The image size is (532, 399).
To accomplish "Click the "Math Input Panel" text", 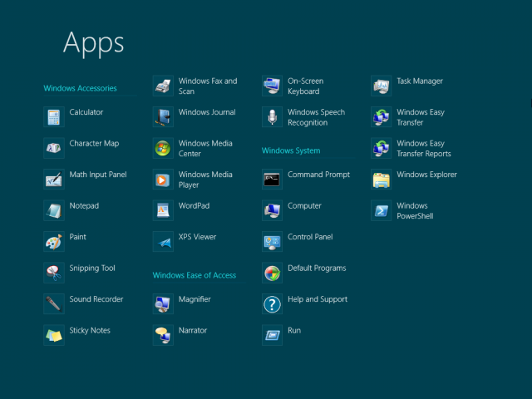I will 98,175.
